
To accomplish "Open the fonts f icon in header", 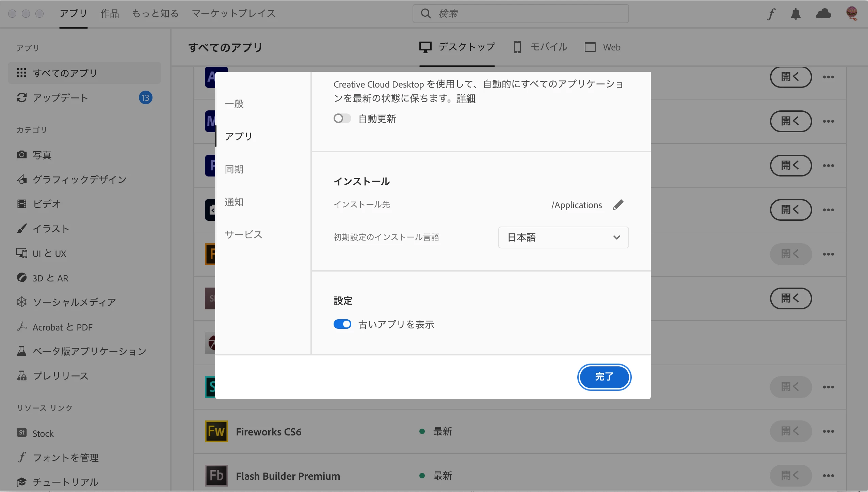I will (x=771, y=14).
